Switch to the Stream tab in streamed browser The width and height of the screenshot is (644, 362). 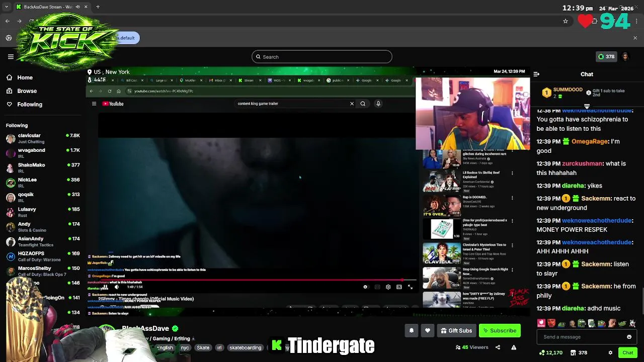coord(250,80)
